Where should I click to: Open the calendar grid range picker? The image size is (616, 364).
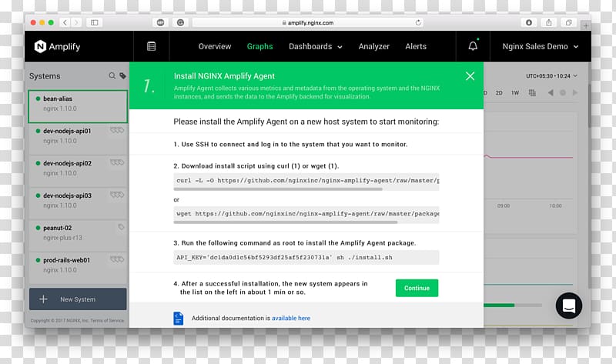532,92
